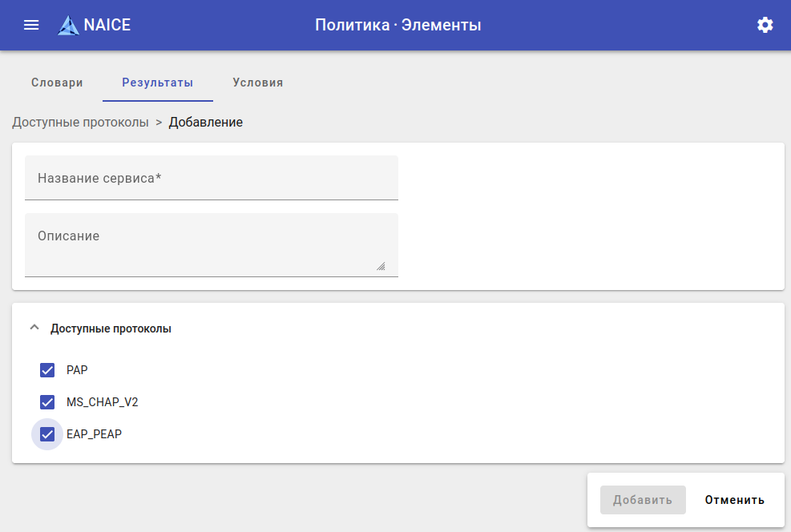This screenshot has height=532, width=791.
Task: Click the Добавление breadcrumb item
Action: tap(205, 123)
